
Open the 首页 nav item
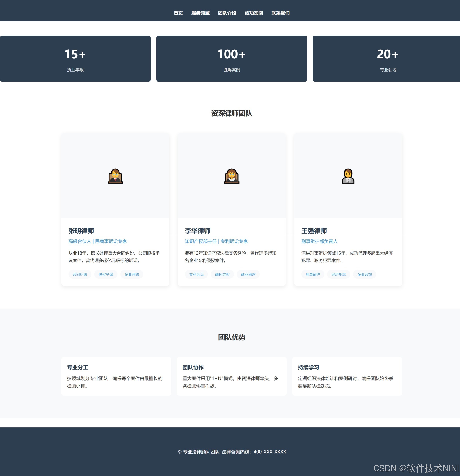click(178, 13)
